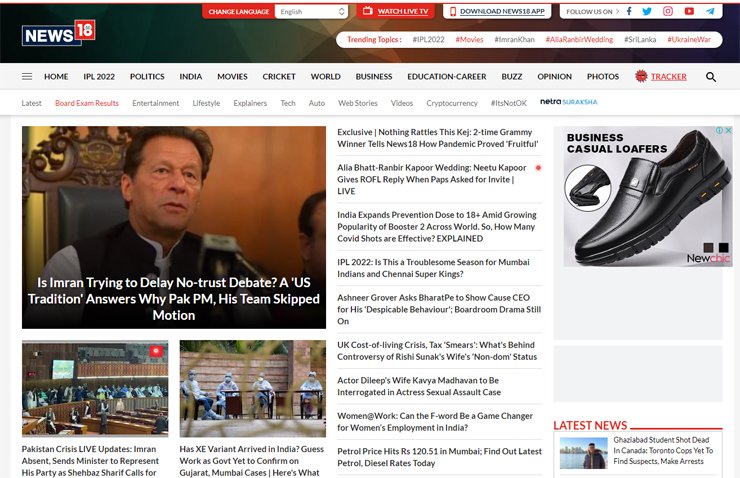Image resolution: width=740 pixels, height=478 pixels.
Task: Open the BUZZ section
Action: (512, 76)
